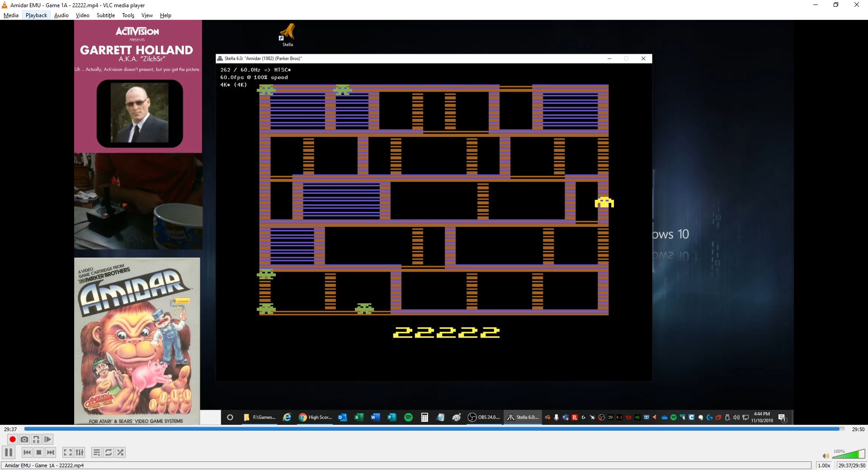Image resolution: width=868 pixels, height=470 pixels.
Task: Click the 1.00x playback speed indicator
Action: tap(824, 465)
